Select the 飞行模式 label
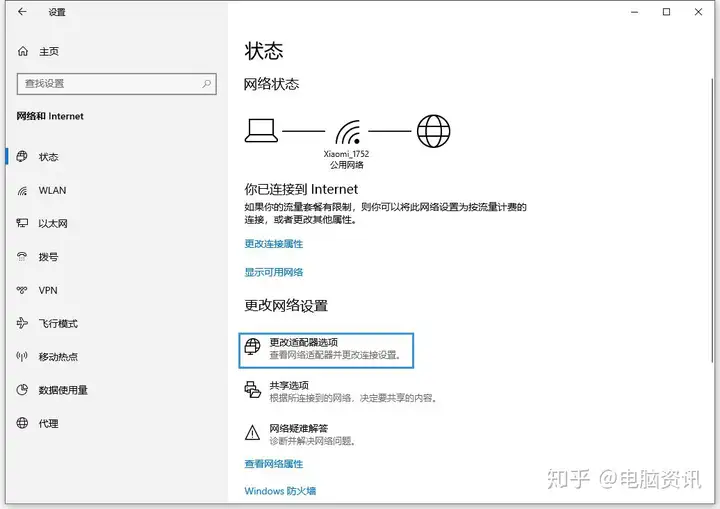The height and width of the screenshot is (509, 720). (58, 323)
